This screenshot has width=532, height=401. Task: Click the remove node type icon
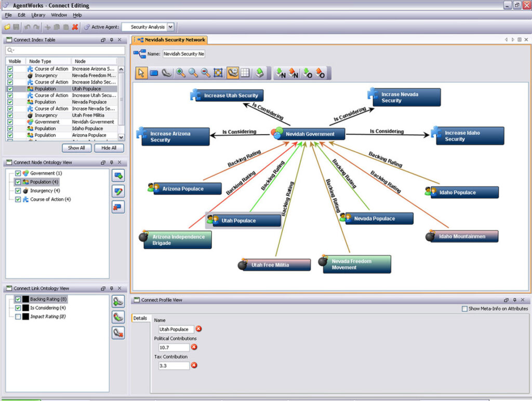[x=118, y=207]
